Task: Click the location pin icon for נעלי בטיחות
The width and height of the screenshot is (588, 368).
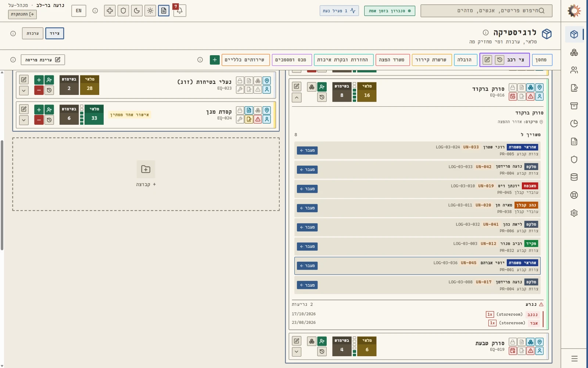Action: (267, 81)
